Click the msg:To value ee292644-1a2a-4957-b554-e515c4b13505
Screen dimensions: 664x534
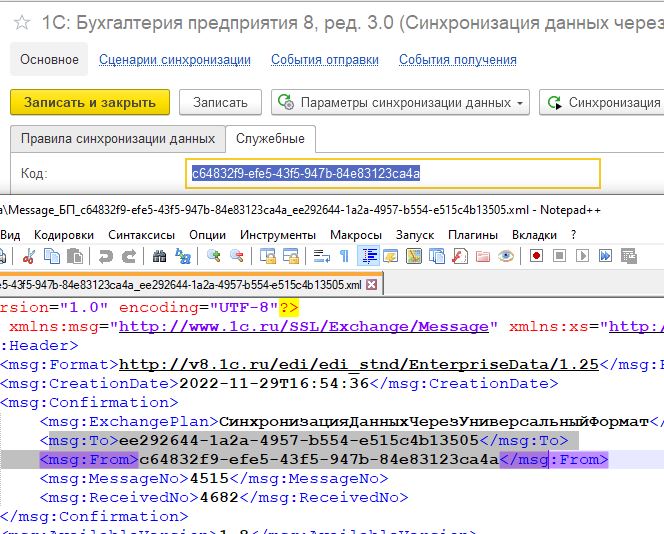click(299, 440)
